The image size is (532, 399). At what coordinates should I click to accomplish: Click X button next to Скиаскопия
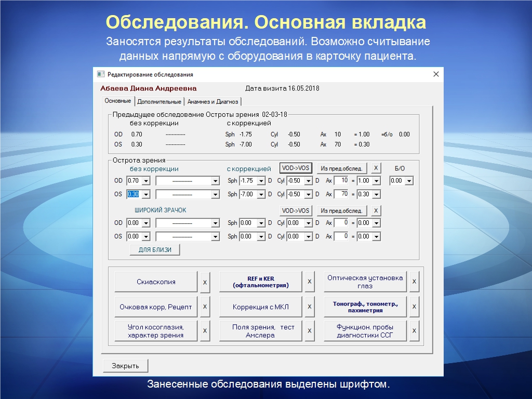[205, 282]
